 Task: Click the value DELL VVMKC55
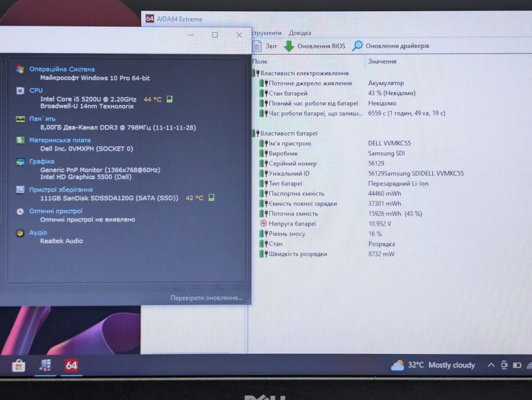click(390, 143)
